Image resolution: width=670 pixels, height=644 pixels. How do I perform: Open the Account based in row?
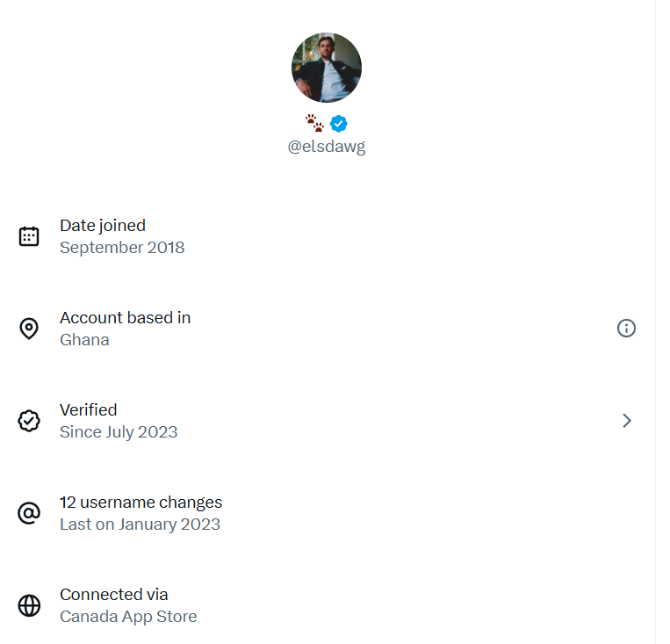point(328,329)
